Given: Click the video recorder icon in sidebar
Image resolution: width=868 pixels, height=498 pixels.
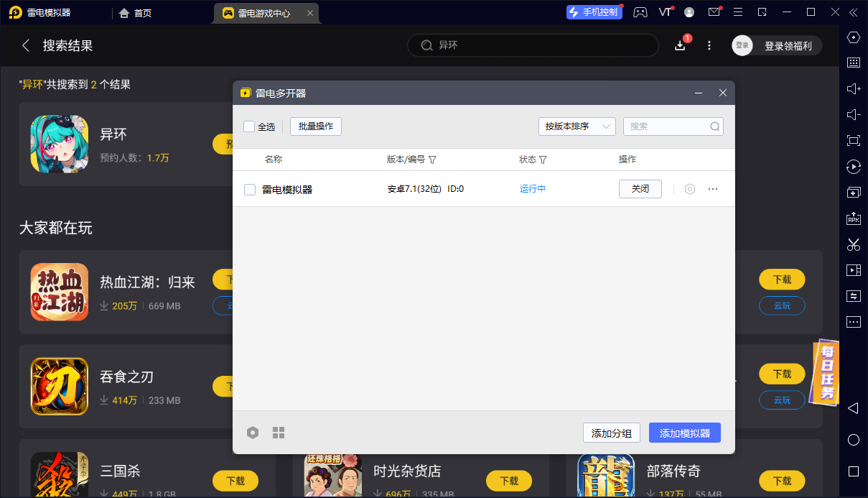Looking at the screenshot, I should (854, 270).
